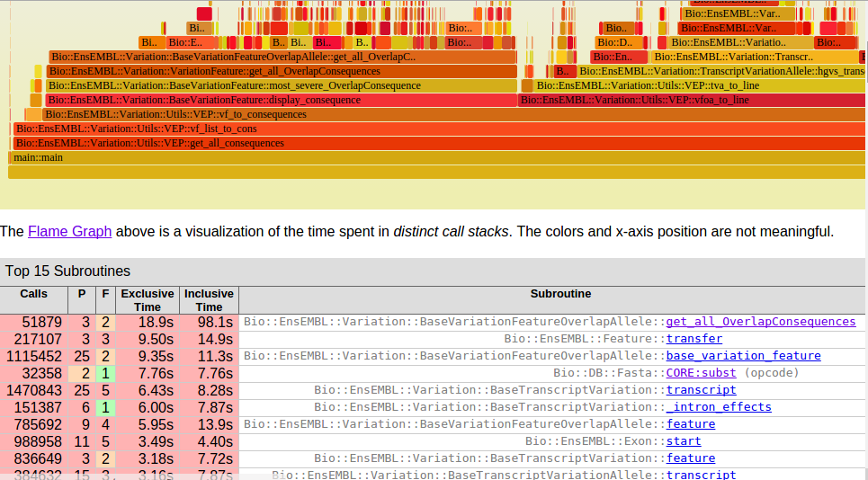
Task: Open the Exon::start subroutine link
Action: pyautogui.click(x=683, y=441)
